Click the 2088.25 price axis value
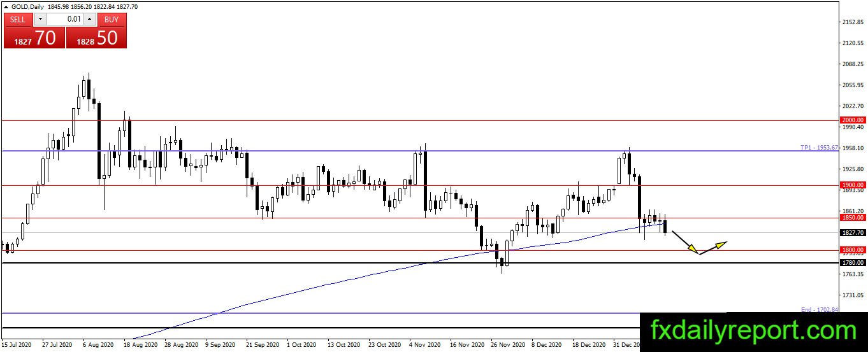Screen dimensions: 868x352 click(x=853, y=64)
